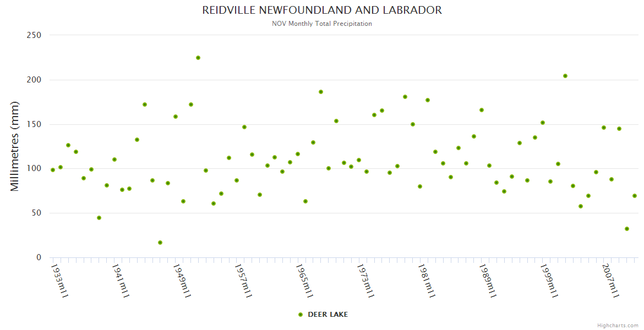Viewport: 644px width, 330px height.
Task: Click the 100 y-axis label
Action: 34,169
